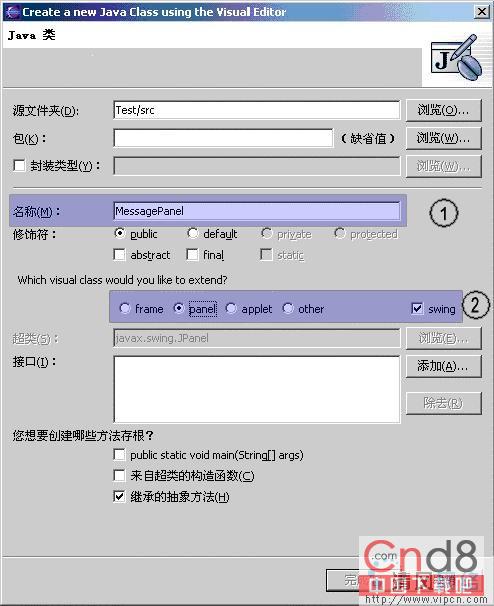Image resolution: width=494 pixels, height=606 pixels.
Task: Click the Add interface button
Action: (444, 366)
